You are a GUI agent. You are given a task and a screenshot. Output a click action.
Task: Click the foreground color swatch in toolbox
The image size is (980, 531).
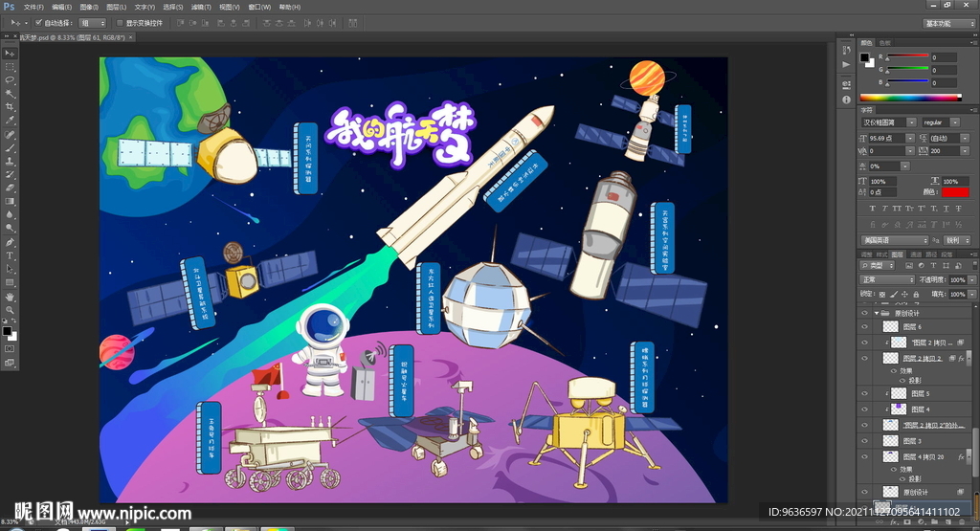(x=7, y=331)
